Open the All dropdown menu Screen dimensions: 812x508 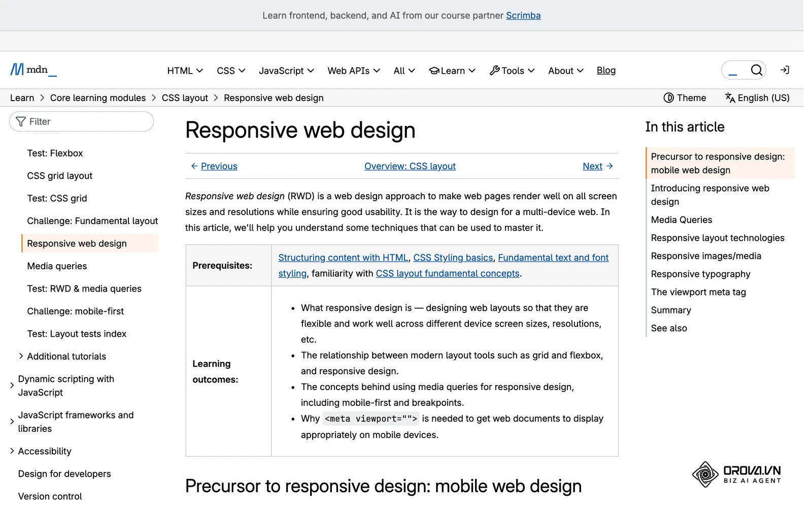404,71
